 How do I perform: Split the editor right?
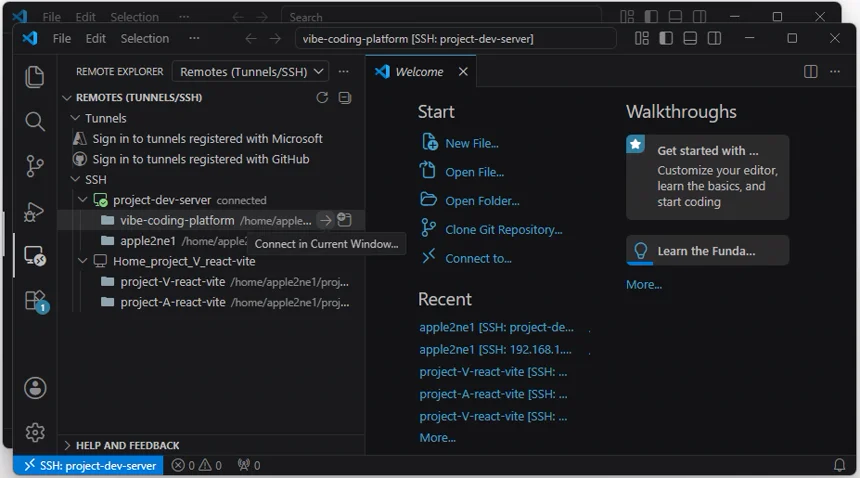(x=811, y=71)
